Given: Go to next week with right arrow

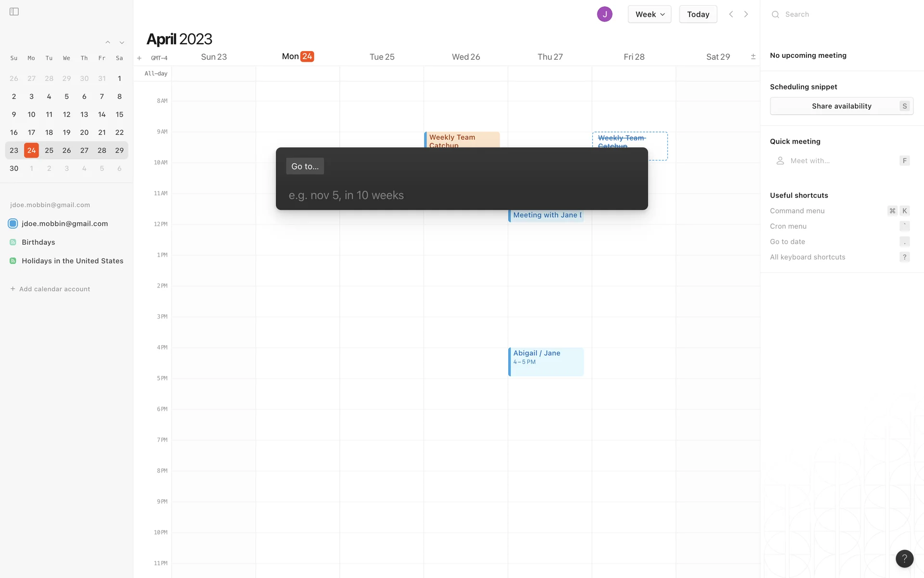Looking at the screenshot, I should tap(746, 14).
